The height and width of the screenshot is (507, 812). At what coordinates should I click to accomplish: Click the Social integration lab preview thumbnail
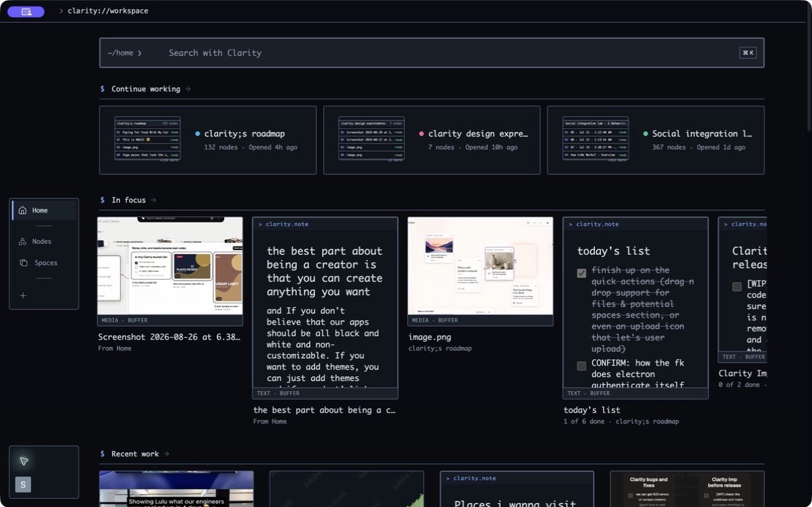[x=595, y=139]
